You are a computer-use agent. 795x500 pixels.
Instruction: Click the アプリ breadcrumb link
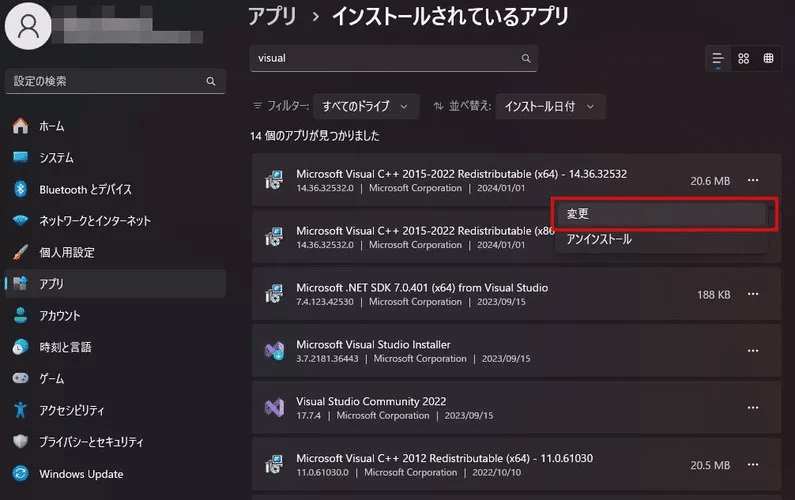tap(272, 16)
